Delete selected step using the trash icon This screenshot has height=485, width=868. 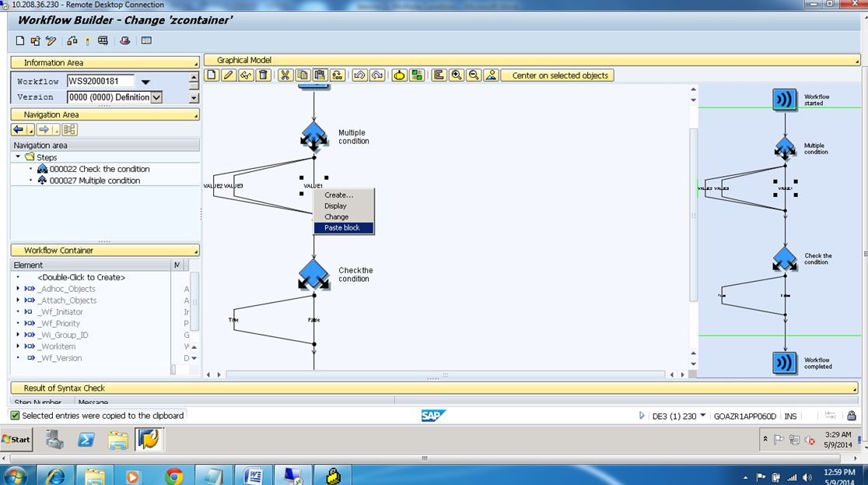tap(262, 75)
